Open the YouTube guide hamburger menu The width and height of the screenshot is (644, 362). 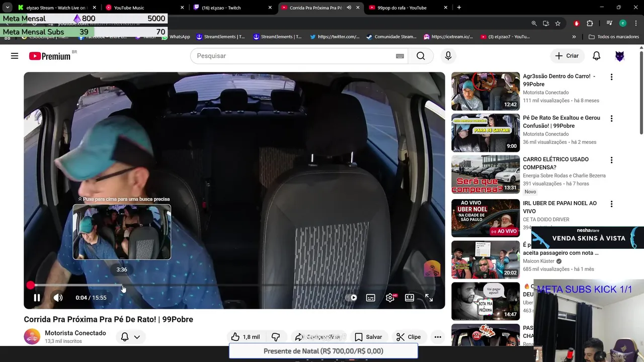[15, 56]
